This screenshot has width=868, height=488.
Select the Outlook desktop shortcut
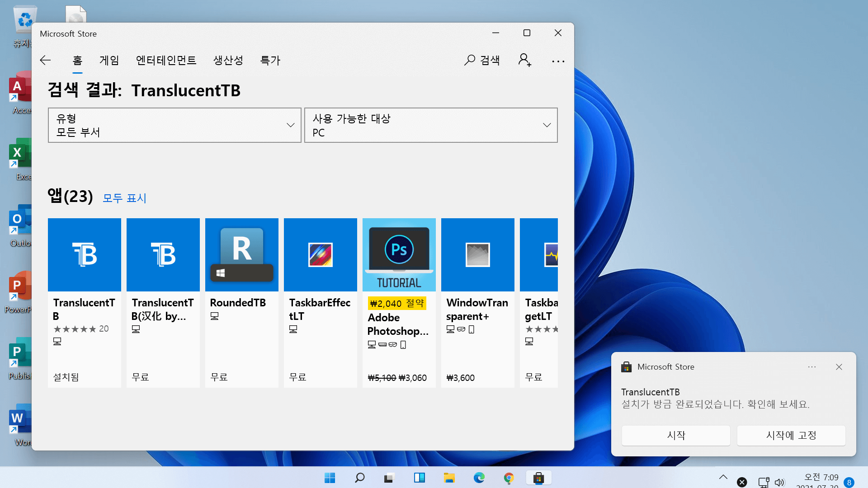pyautogui.click(x=20, y=225)
